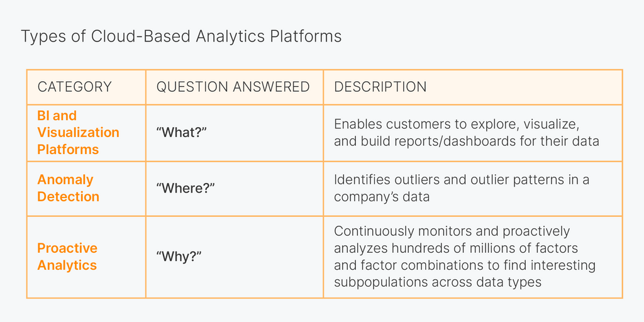Click the "Where?" question cell

pyautogui.click(x=186, y=188)
